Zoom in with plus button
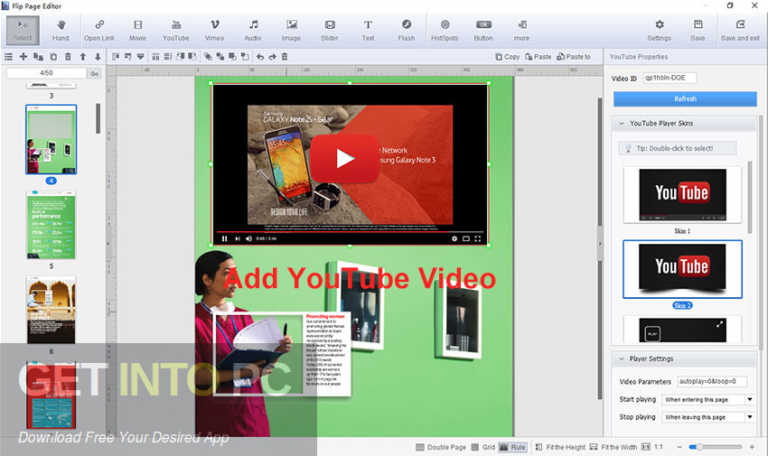This screenshot has height=456, width=768. [x=752, y=447]
